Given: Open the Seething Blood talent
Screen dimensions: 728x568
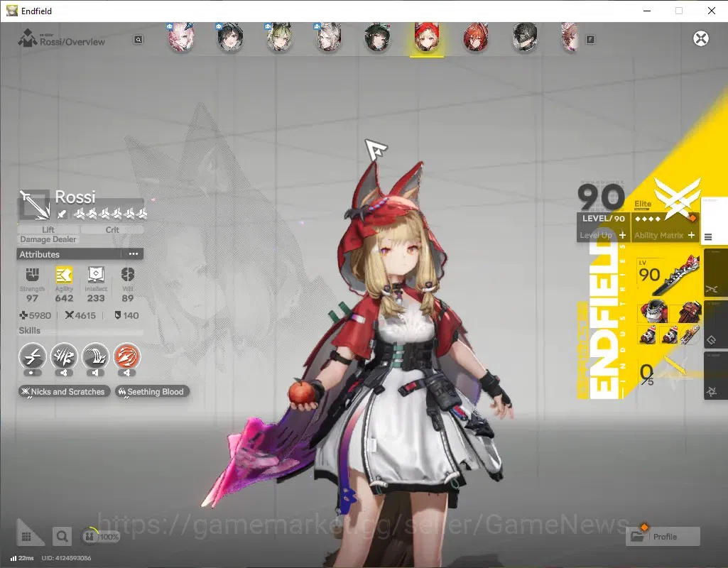Looking at the screenshot, I should pos(152,392).
